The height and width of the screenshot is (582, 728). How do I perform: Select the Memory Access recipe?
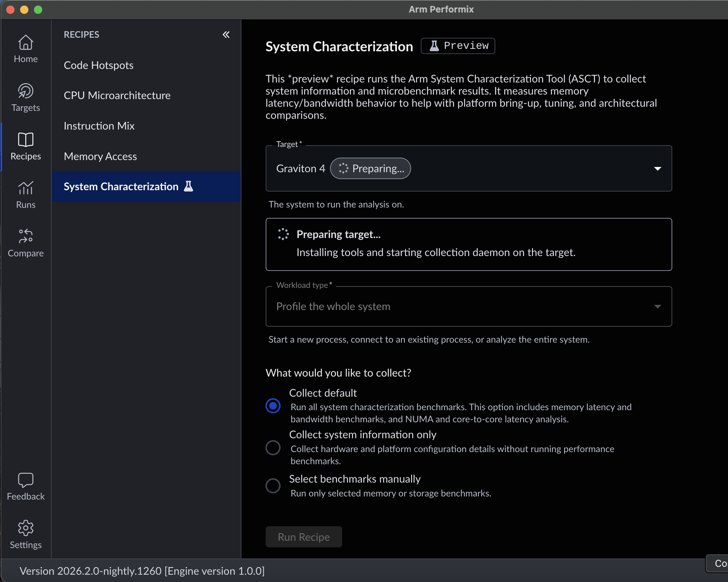[x=146, y=156]
